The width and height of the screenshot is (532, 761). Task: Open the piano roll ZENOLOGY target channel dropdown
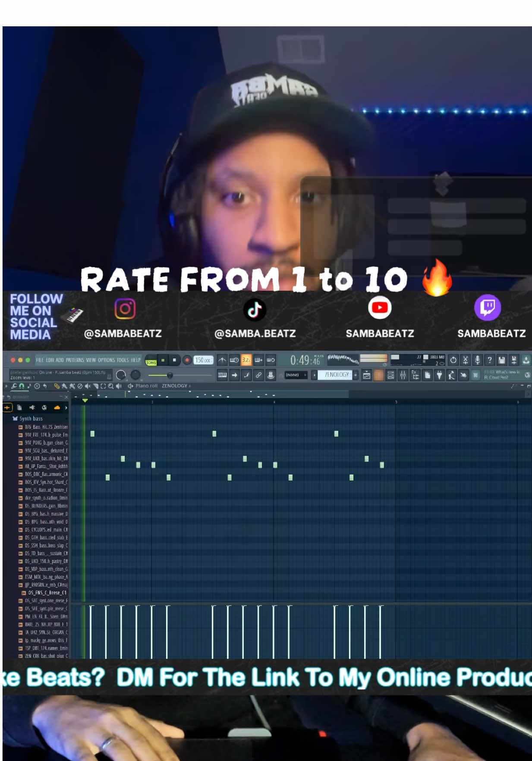click(176, 386)
